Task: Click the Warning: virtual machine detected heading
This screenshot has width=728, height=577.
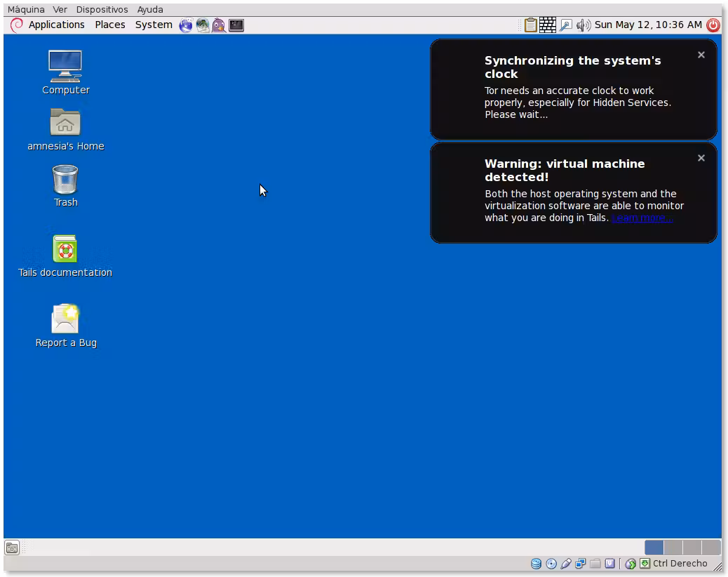Action: [x=565, y=171]
